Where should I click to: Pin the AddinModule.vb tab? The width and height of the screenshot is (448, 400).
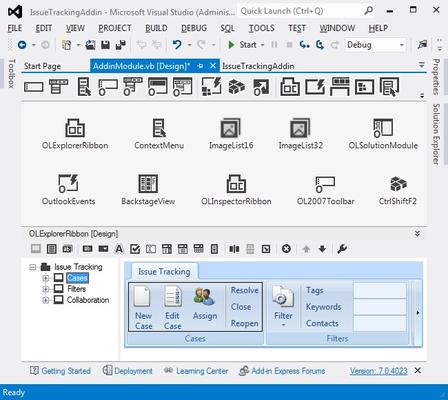[200, 66]
